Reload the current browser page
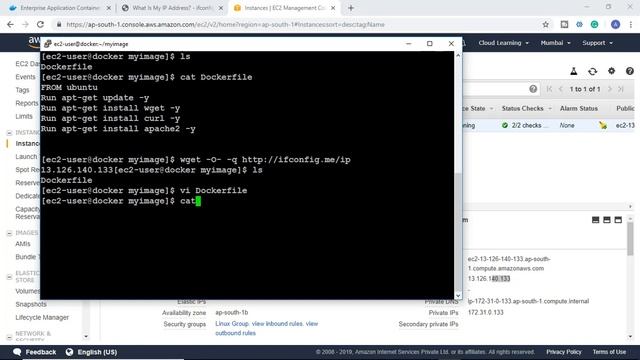 click(40, 24)
